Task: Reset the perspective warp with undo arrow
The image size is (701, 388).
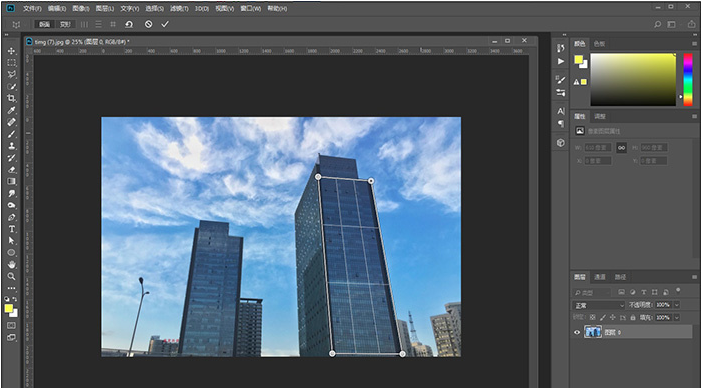Action: pyautogui.click(x=129, y=25)
